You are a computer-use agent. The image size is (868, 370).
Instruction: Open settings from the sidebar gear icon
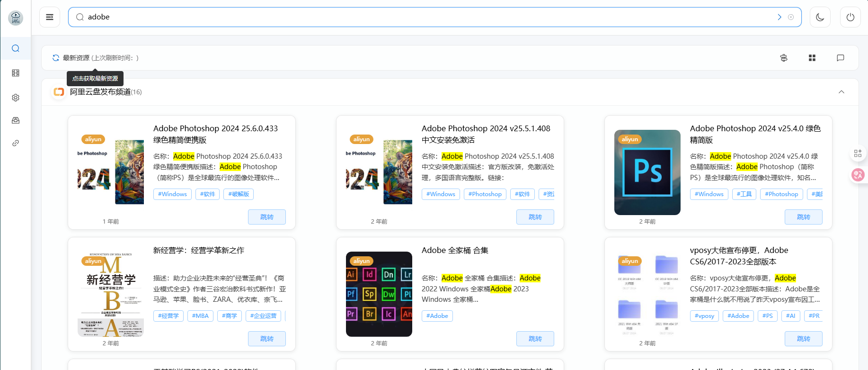coord(16,98)
